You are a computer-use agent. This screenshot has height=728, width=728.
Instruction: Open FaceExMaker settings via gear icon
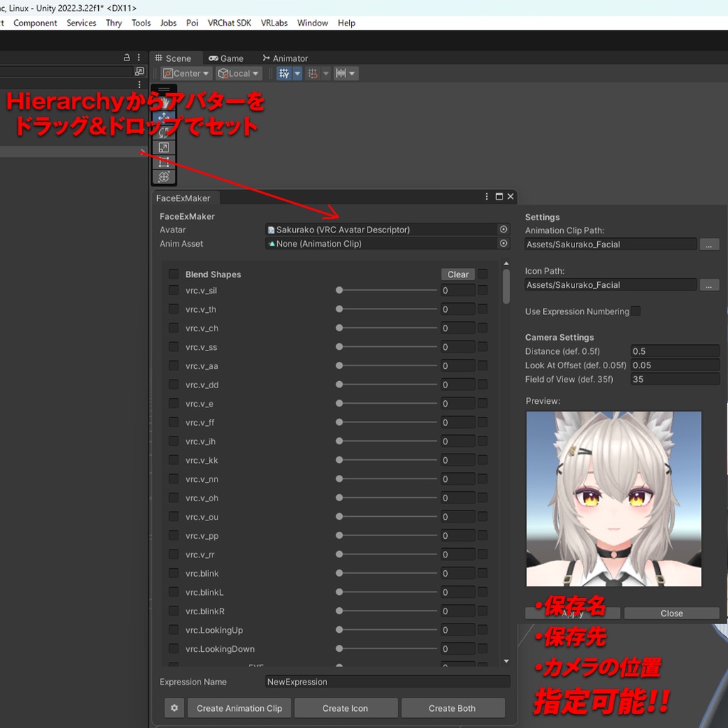click(173, 707)
